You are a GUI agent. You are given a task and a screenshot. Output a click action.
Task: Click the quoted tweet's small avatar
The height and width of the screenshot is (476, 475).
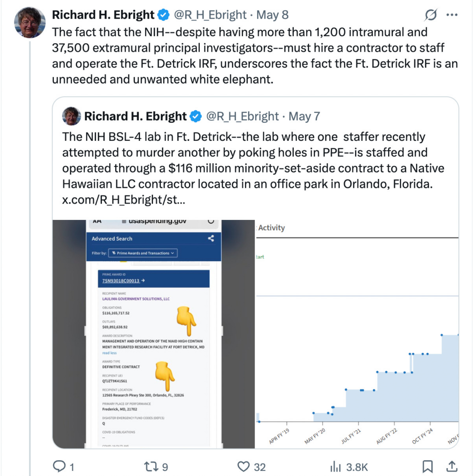click(x=72, y=116)
